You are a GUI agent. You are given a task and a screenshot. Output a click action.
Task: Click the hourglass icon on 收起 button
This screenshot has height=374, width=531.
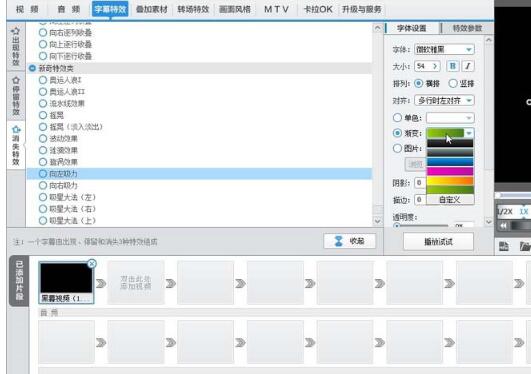(338, 241)
